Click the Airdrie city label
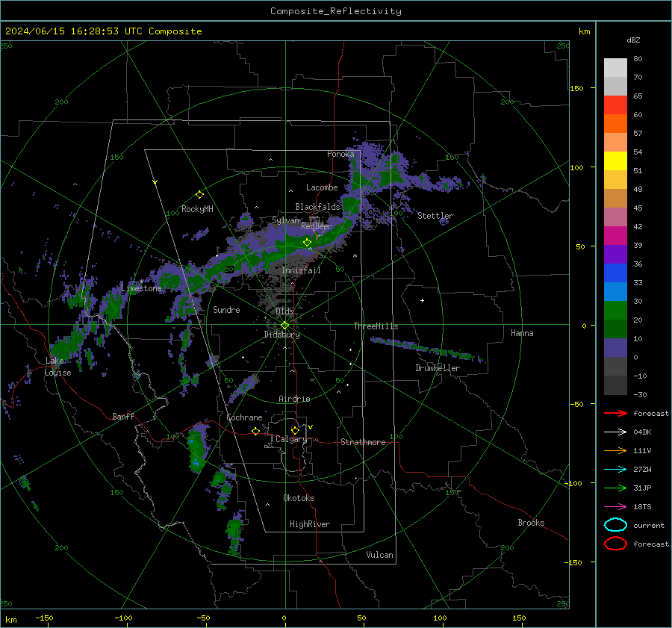 tap(294, 399)
